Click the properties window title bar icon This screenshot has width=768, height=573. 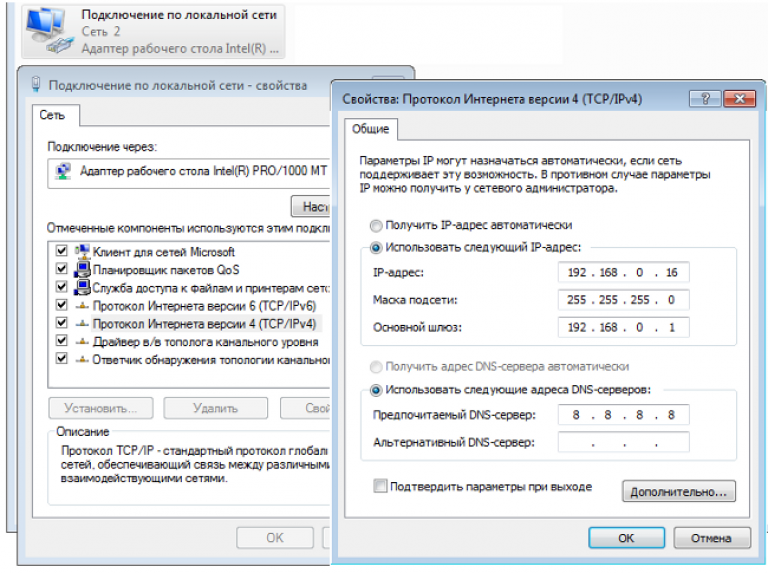click(36, 86)
